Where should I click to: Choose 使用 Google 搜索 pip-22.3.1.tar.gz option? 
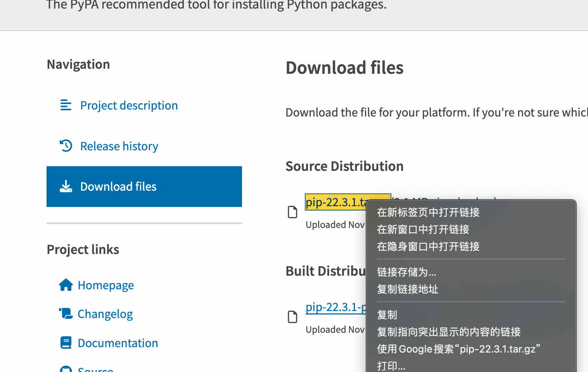tap(458, 349)
